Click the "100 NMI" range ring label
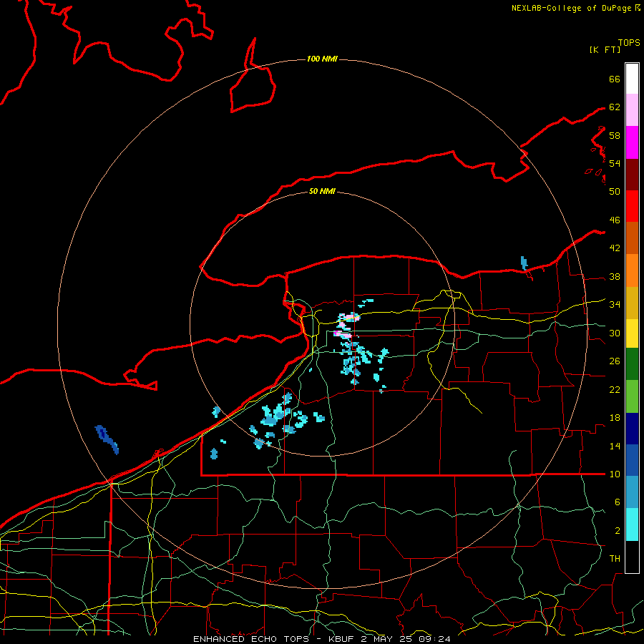 pos(322,59)
